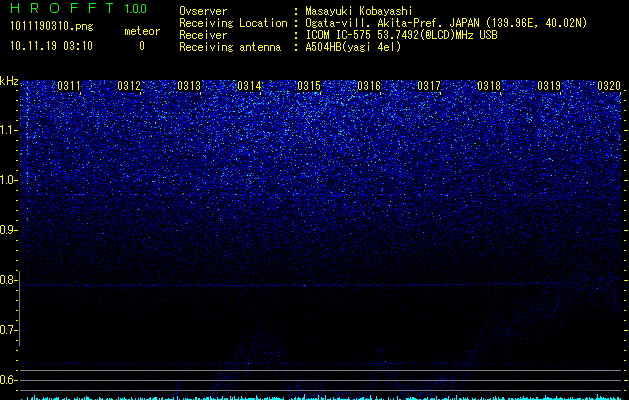Click the 0316 time marker
The image size is (629, 400).
369,86
